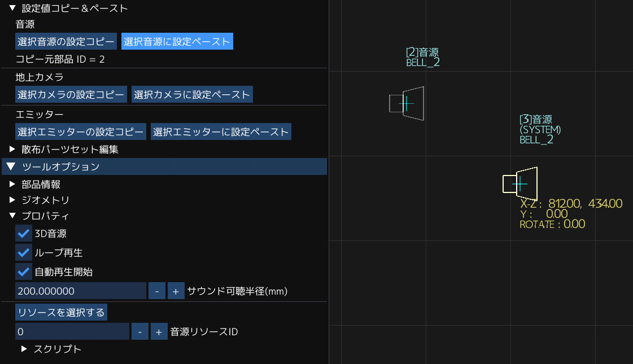The height and width of the screenshot is (364, 633).
Task: Toggle the ループ再生 checkbox
Action: (24, 253)
